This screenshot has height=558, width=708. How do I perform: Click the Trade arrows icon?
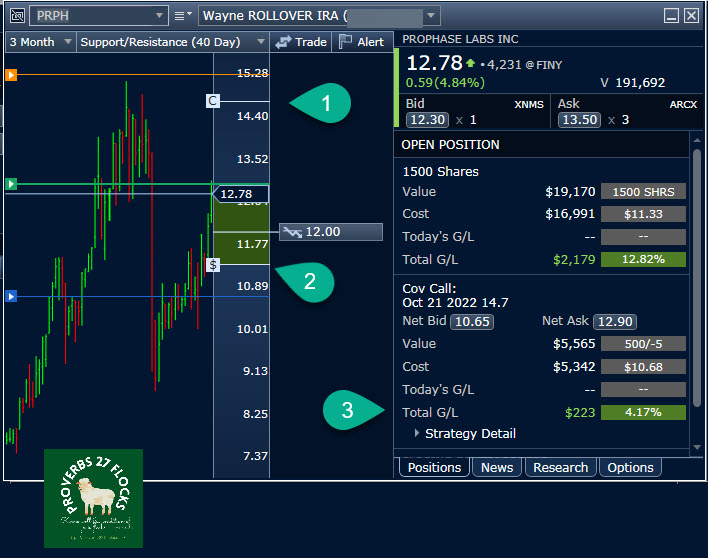click(x=284, y=42)
